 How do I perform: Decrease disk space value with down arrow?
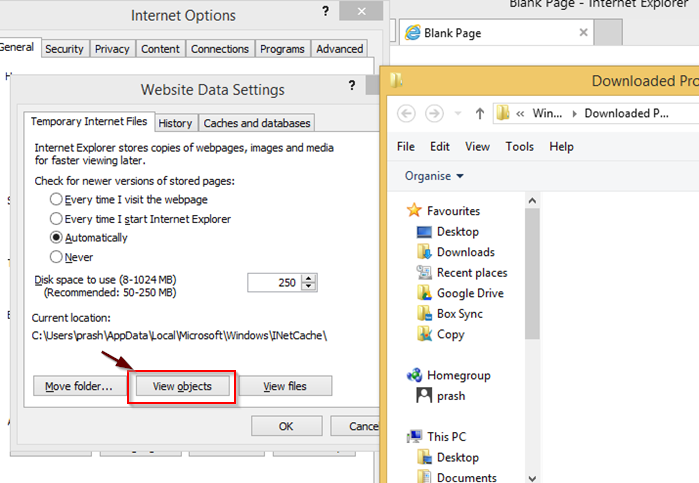click(308, 287)
